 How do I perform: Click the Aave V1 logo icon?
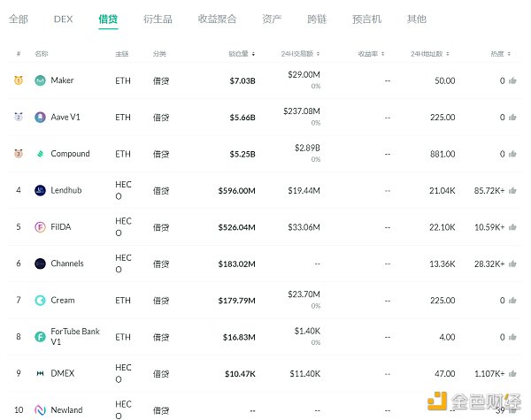[40, 117]
